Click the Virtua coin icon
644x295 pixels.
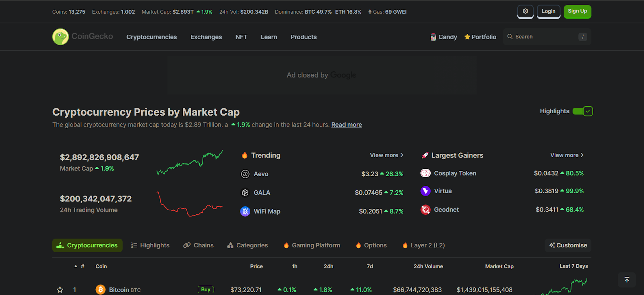[425, 191]
